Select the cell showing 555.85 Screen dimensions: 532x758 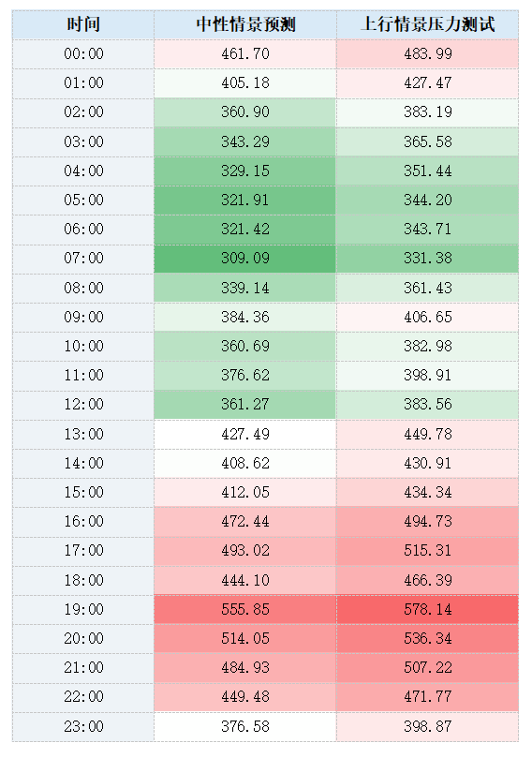click(x=245, y=609)
